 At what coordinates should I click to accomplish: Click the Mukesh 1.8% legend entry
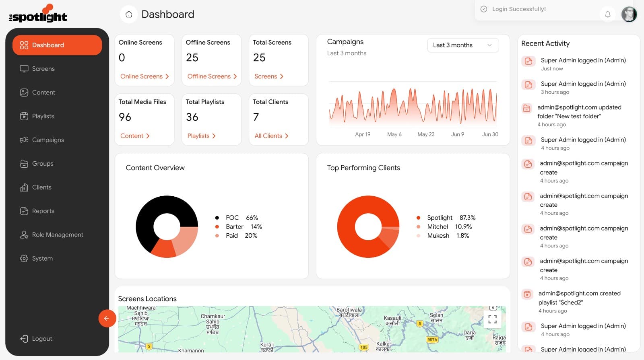(x=443, y=236)
